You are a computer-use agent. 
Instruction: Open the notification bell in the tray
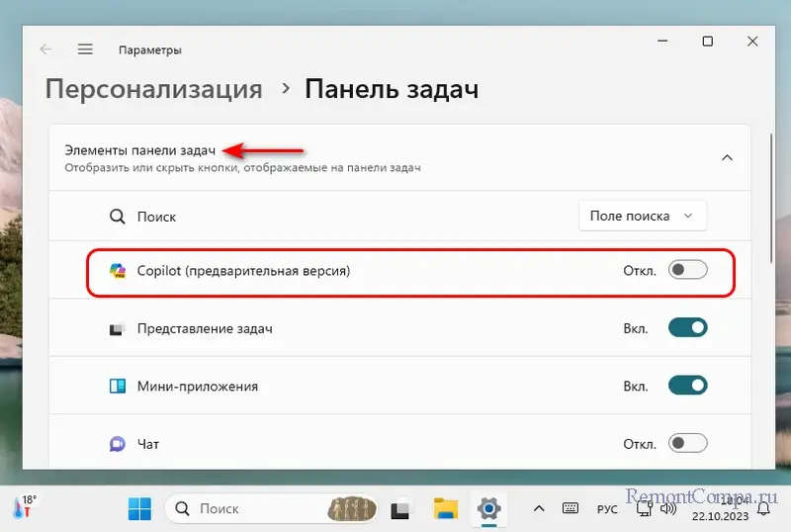click(x=765, y=509)
